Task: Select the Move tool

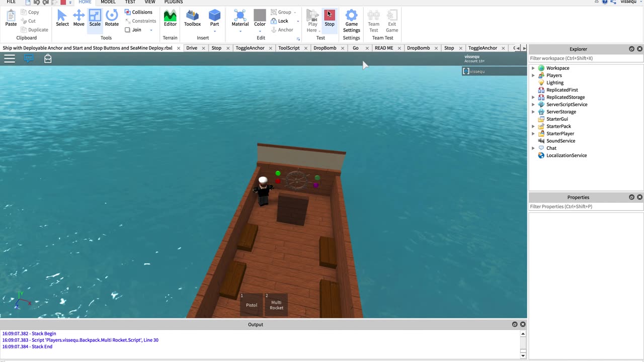Action: pos(78,18)
